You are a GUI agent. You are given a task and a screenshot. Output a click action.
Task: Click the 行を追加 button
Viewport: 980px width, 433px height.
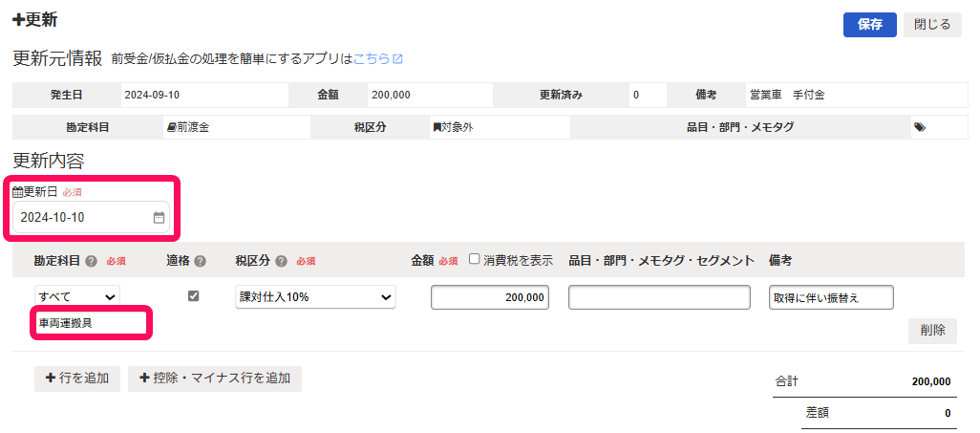tap(77, 379)
